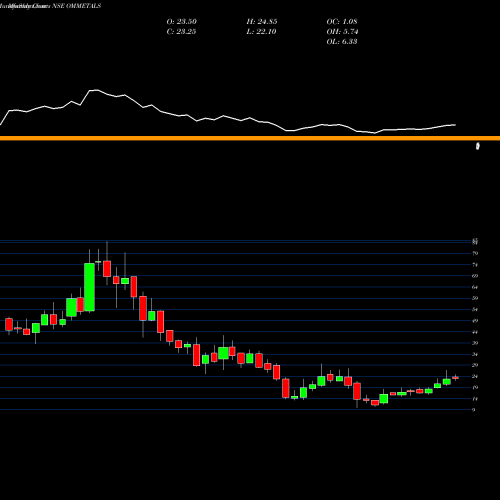500x500 pixels.
Task: Click the last small red candlestick on the right
Action: click(455, 378)
